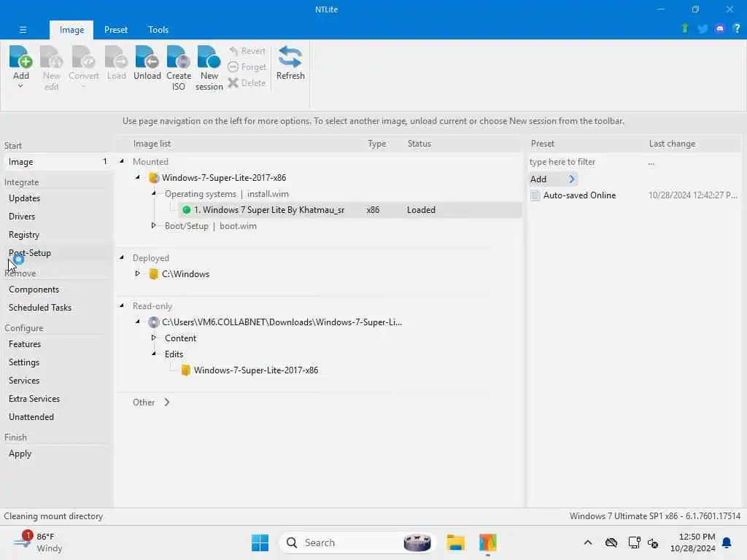Image resolution: width=747 pixels, height=560 pixels.
Task: Click Add button in Preset panel
Action: (x=553, y=179)
